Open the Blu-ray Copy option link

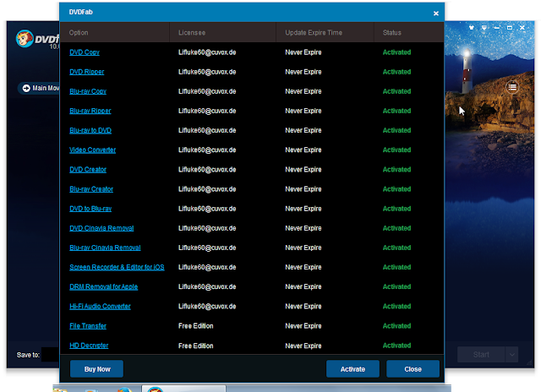pyautogui.click(x=88, y=91)
